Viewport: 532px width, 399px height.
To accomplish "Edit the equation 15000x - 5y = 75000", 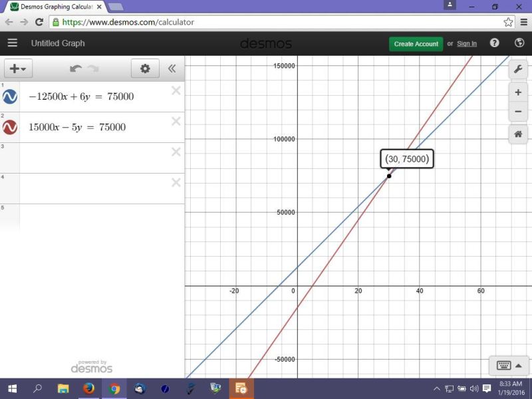I will (x=77, y=127).
